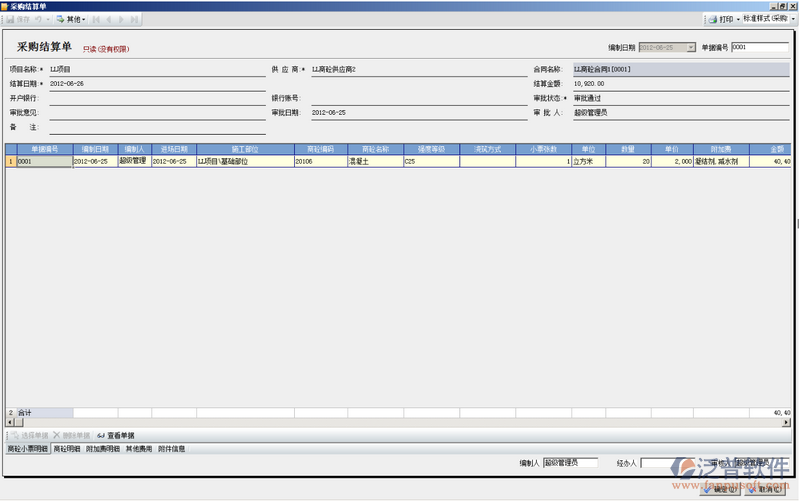Open the 附件信息 tab
This screenshot has width=800, height=501.
(x=172, y=449)
